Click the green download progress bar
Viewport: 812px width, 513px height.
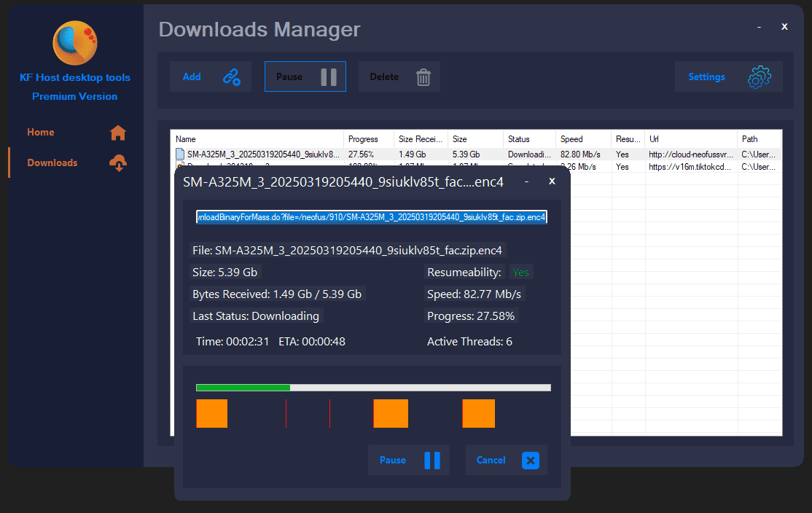tap(243, 388)
